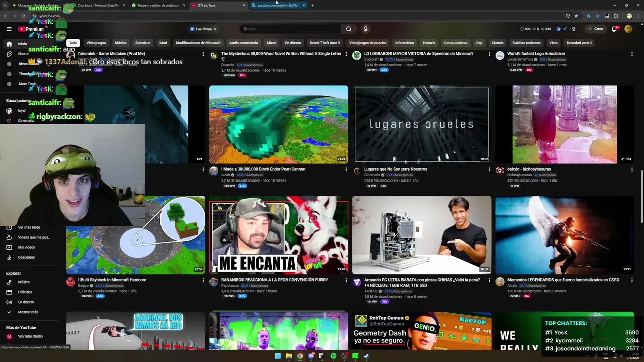Select the Videojuegos de puzzles chip
The image size is (644, 362).
[368, 43]
